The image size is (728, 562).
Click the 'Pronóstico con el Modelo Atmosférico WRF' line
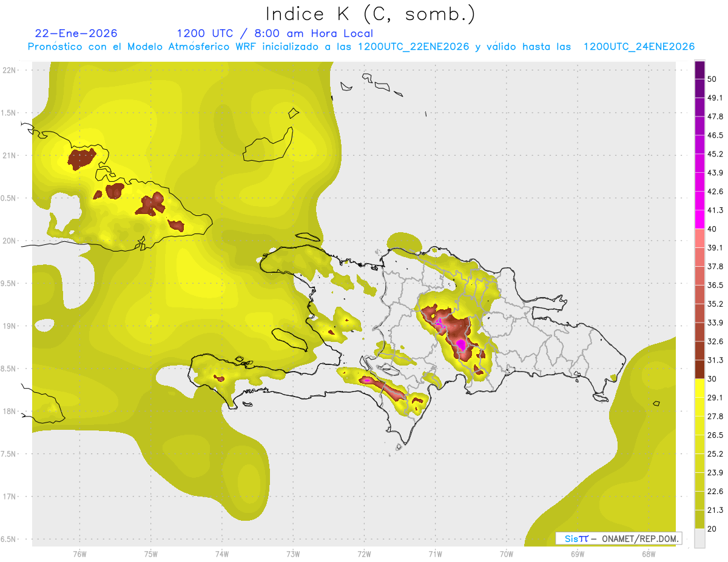point(362,47)
